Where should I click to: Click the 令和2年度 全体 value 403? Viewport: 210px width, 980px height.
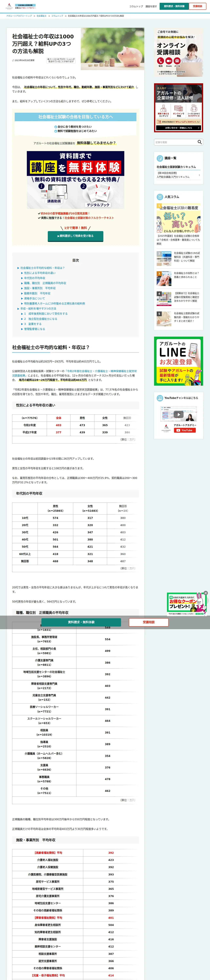pos(58,425)
